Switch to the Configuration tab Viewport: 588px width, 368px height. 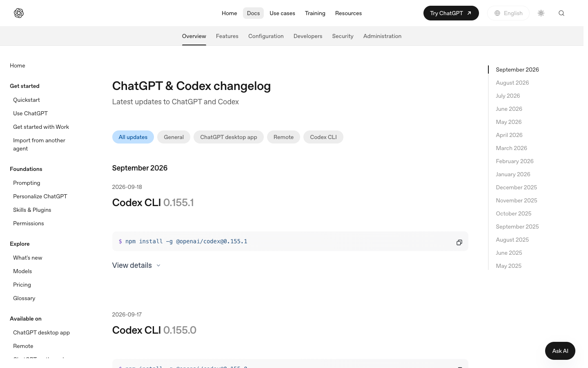click(x=266, y=36)
